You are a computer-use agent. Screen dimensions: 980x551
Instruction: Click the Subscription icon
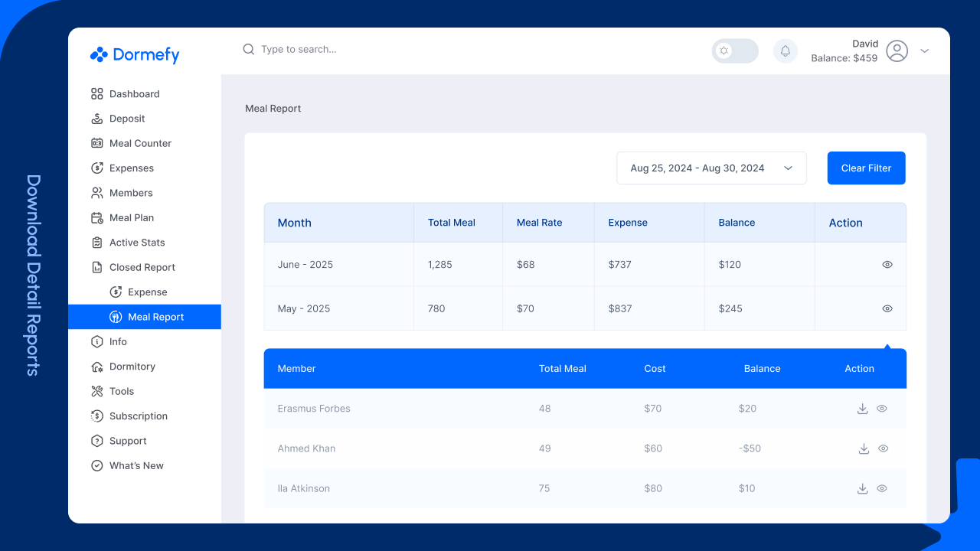(x=96, y=416)
